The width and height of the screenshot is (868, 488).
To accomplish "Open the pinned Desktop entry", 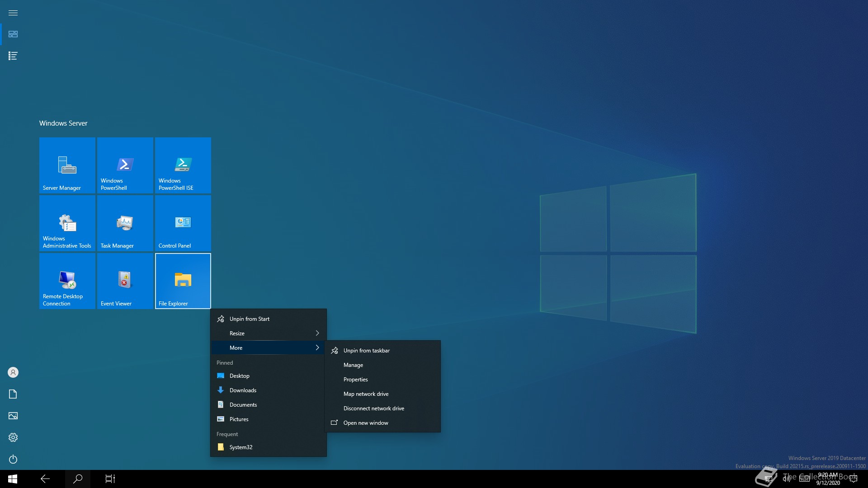I will coord(269,376).
